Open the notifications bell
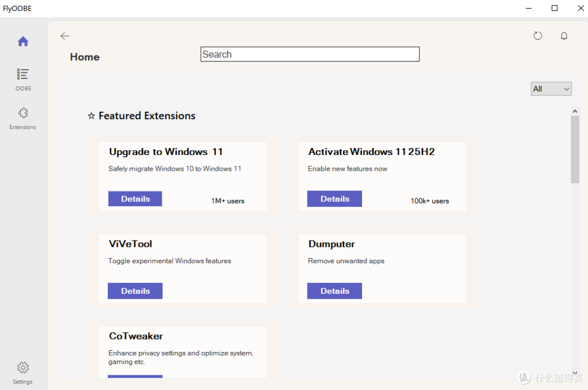The height and width of the screenshot is (390, 588). (564, 36)
